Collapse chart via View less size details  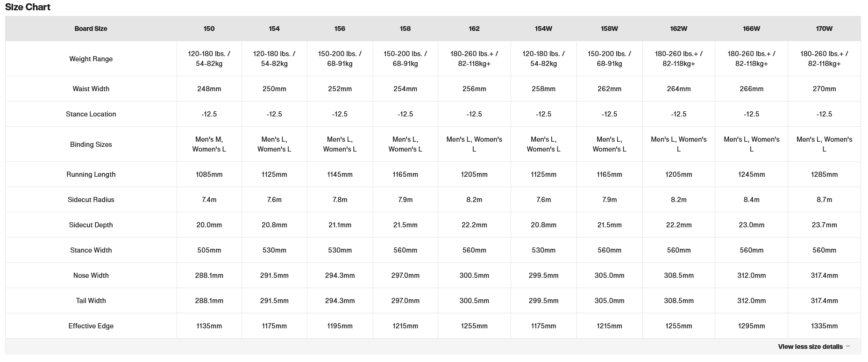coord(810,347)
